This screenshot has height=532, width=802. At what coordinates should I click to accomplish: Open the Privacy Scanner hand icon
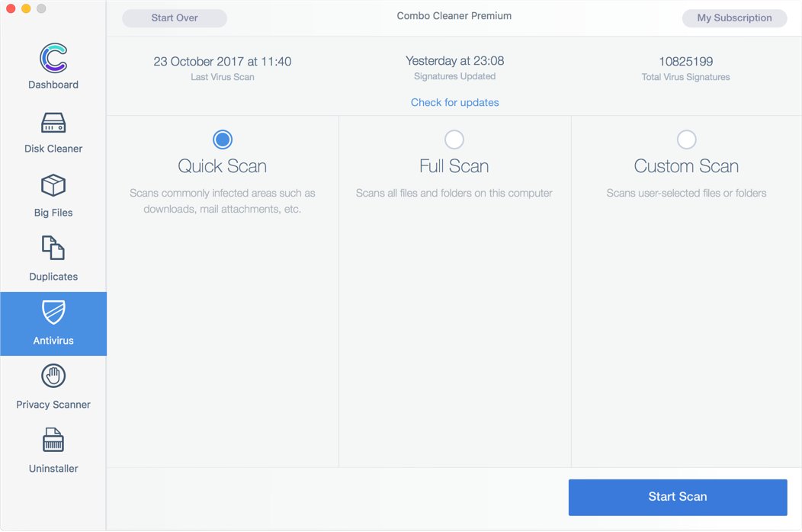pyautogui.click(x=53, y=376)
